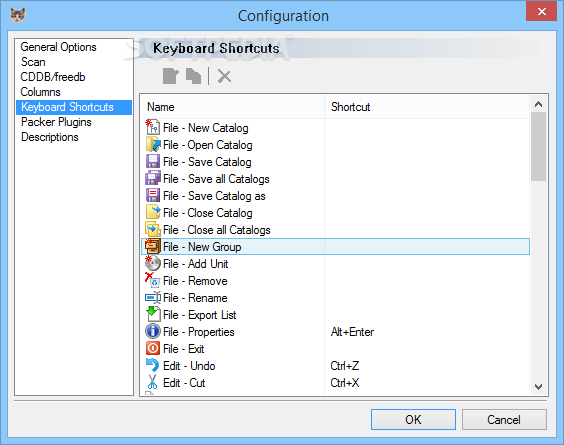Screen dimensions: 564x445
Task: Click the blue Properties info icon
Action: 153,331
